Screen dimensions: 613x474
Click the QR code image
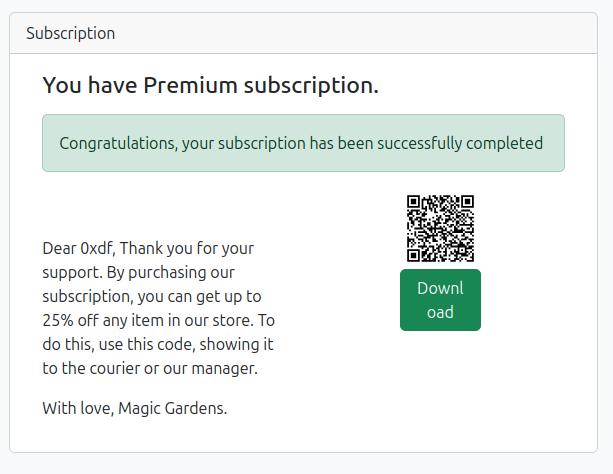(440, 228)
